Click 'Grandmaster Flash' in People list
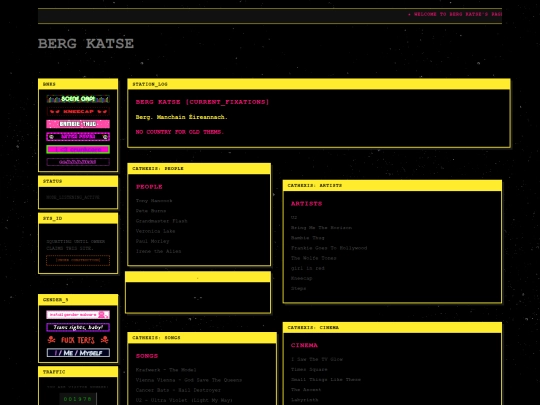 pyautogui.click(x=162, y=221)
